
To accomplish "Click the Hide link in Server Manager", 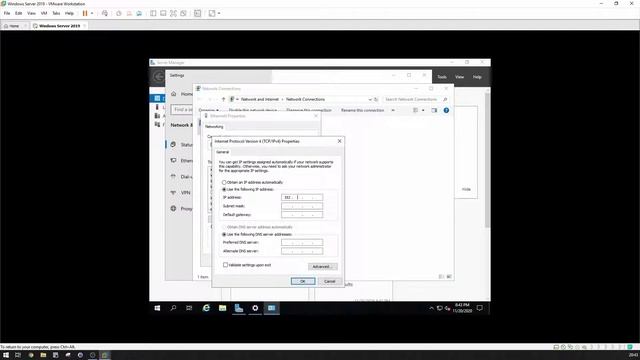I will pos(466,189).
